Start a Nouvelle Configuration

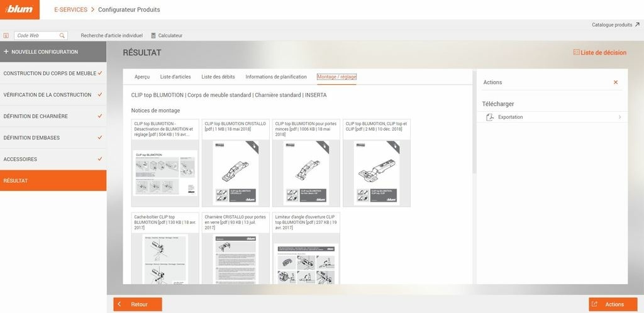[x=53, y=52]
